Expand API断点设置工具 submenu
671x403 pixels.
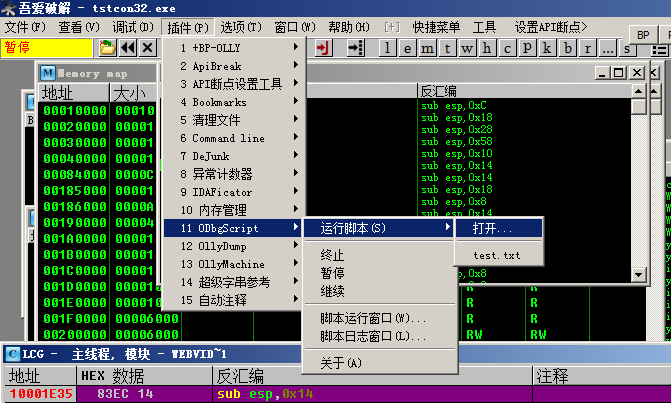click(x=233, y=84)
